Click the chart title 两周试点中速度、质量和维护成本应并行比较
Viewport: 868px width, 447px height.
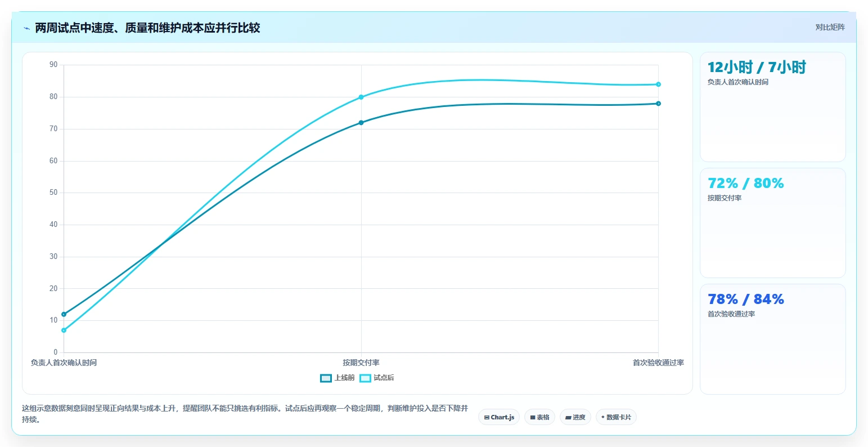pyautogui.click(x=147, y=28)
